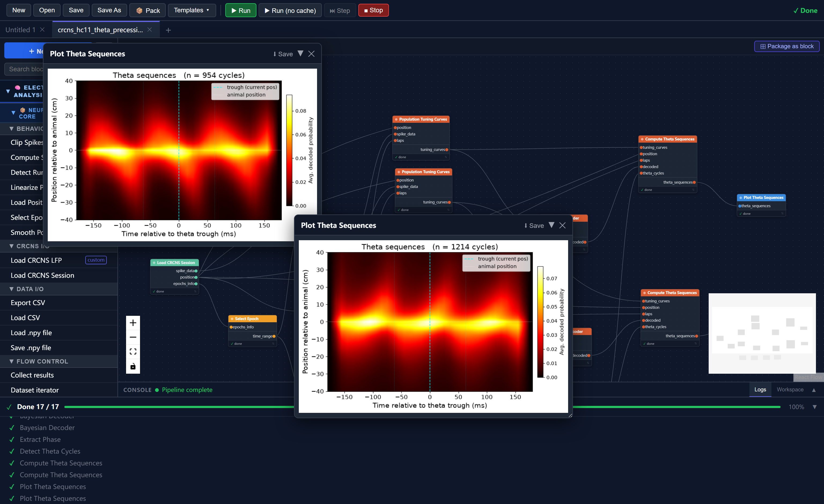The height and width of the screenshot is (504, 824).
Task: Open the Templates dropdown
Action: coord(192,10)
